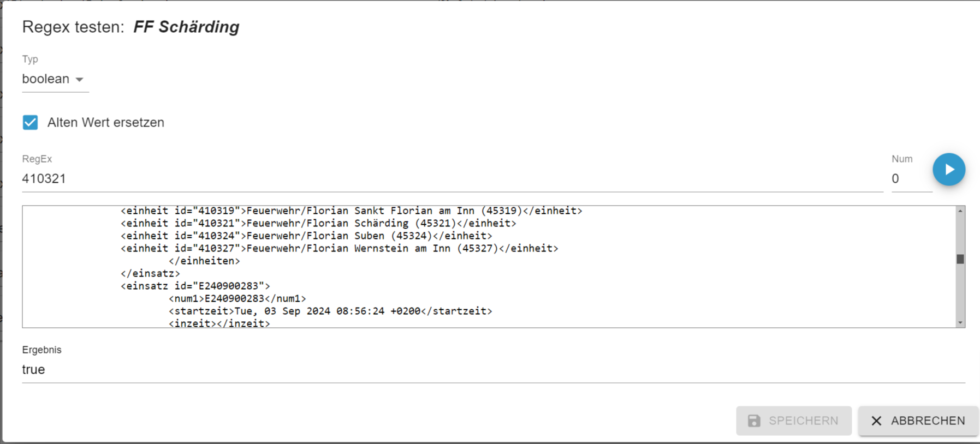
Task: Click the Schärding einheit line in XML
Action: 318,223
